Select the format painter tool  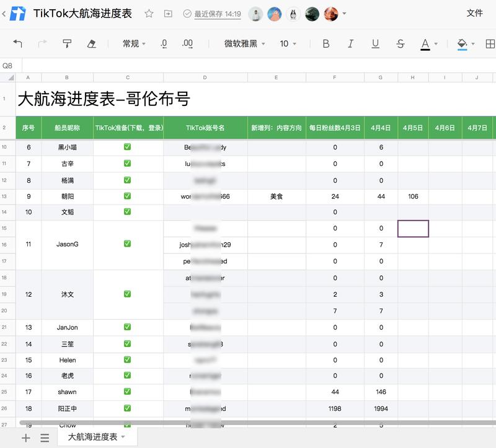(x=67, y=43)
